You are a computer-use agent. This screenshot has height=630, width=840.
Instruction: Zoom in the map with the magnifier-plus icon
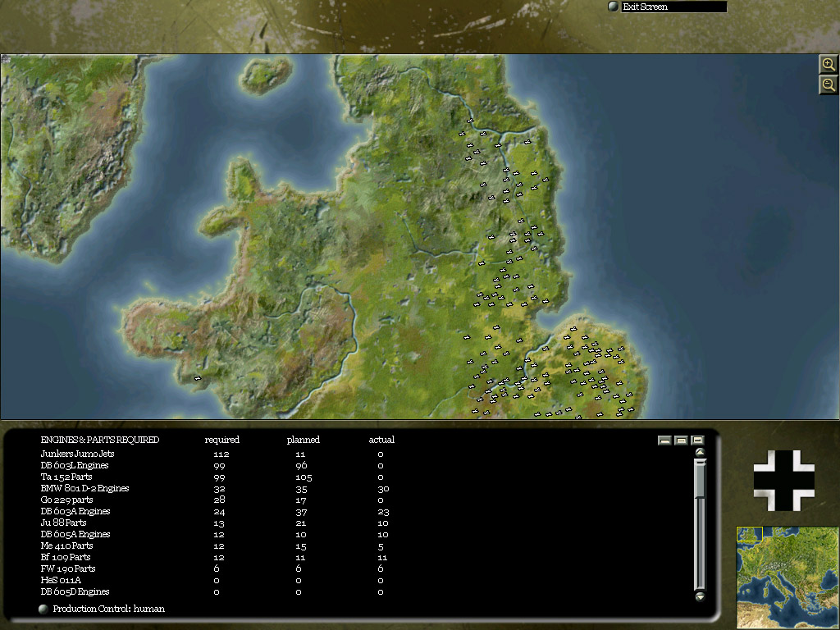pyautogui.click(x=829, y=64)
